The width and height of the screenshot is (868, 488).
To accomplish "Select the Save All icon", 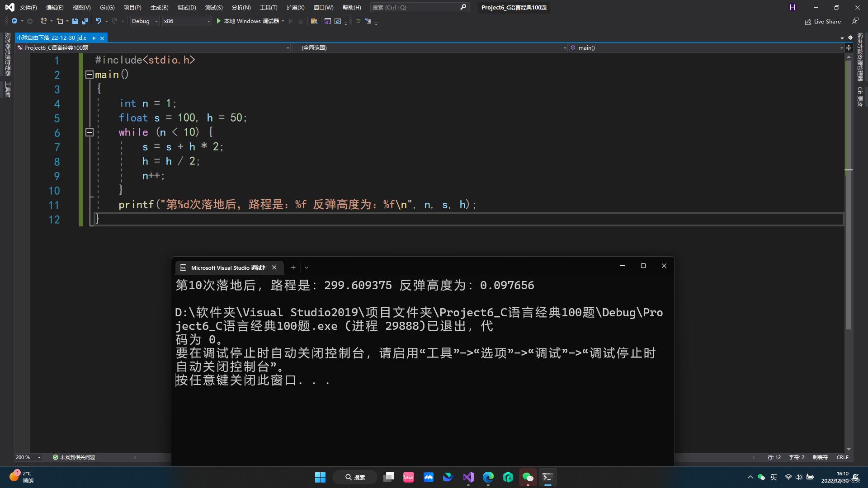I will click(85, 21).
